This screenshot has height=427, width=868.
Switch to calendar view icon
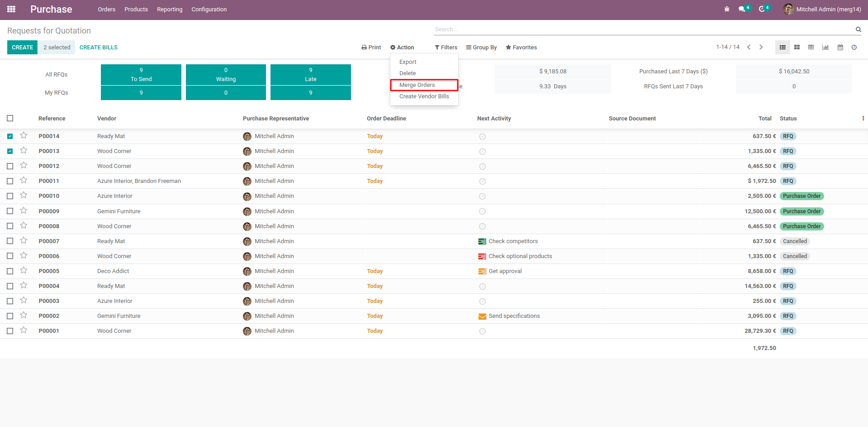[x=840, y=47]
